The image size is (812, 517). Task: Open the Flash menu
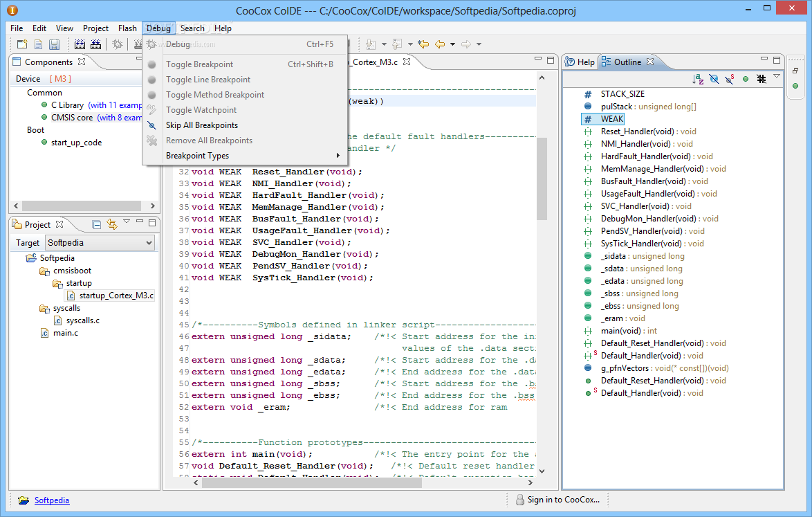click(127, 28)
